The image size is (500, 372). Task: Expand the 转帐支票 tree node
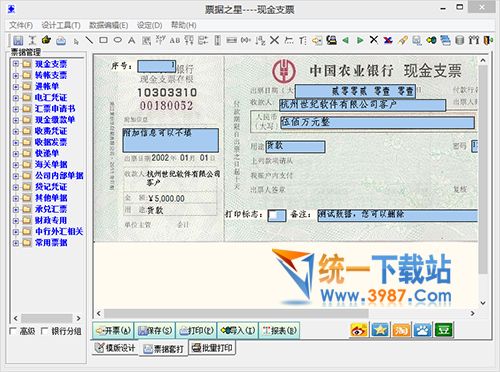pos(15,75)
